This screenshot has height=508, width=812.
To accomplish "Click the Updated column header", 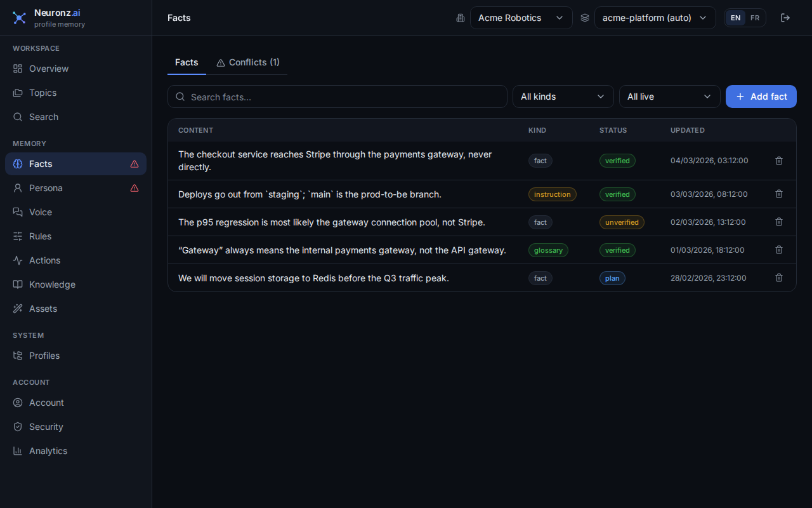I will [688, 130].
